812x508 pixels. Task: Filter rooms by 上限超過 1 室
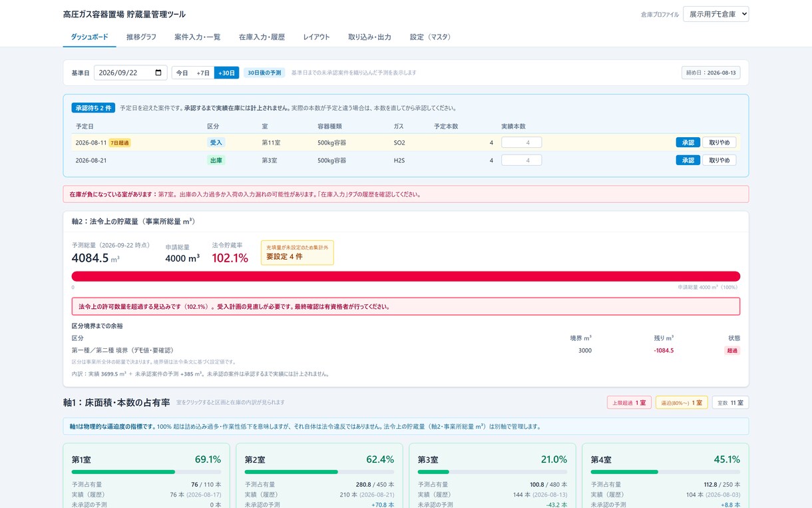coord(629,402)
